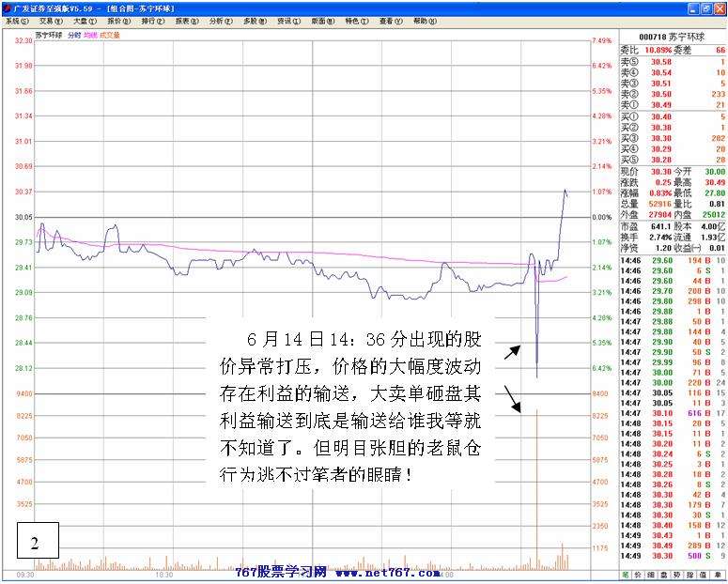Click the 卖① 30.49 order row
Image resolution: width=728 pixels, height=584 pixels.
point(673,105)
